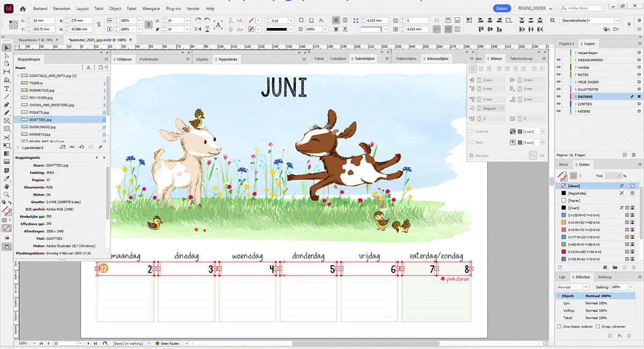Screen dimensions: 644x349
Task: Go to page link 12 for GOATTIES.jpg
Action: tap(104, 119)
